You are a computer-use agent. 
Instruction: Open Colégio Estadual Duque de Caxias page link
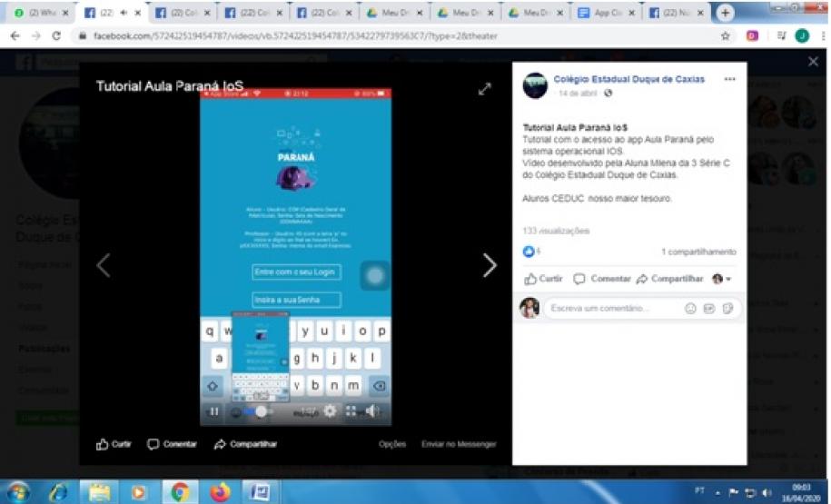[628, 79]
